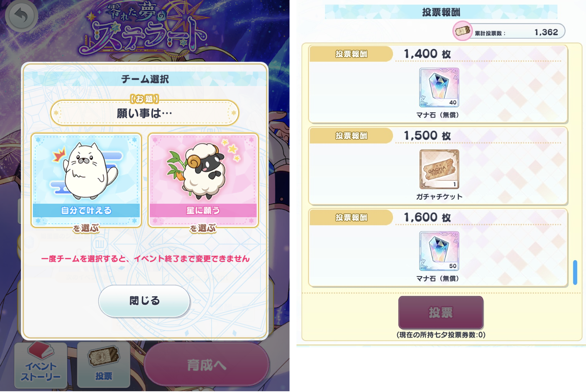Tap the cumulative votes ticket icon

coord(462,31)
